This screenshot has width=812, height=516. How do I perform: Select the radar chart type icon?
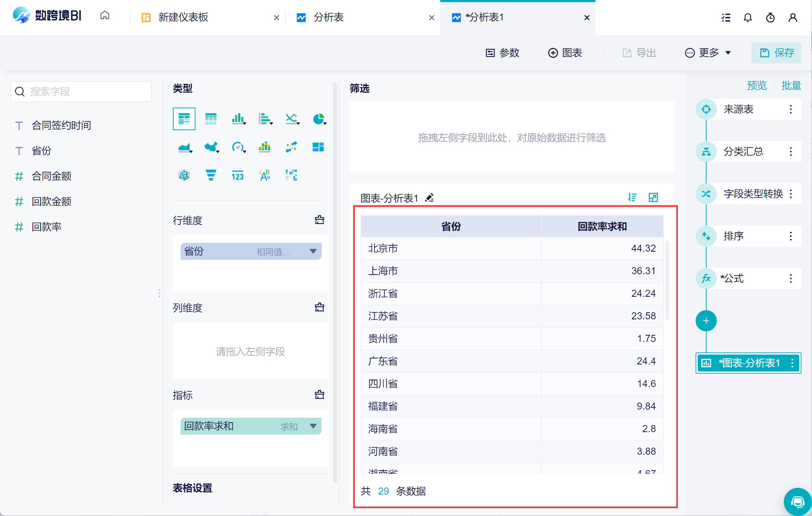pos(184,175)
